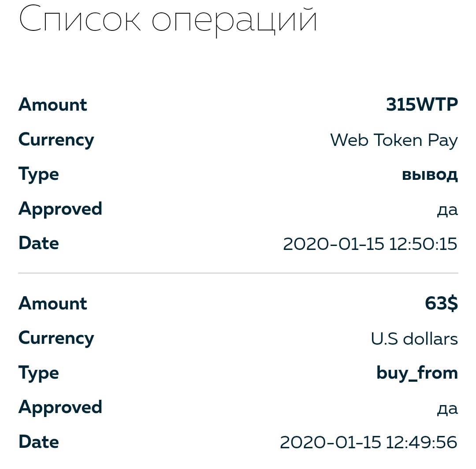Click the Type label beside buy_from
The width and height of the screenshot is (476, 469).
tap(39, 373)
